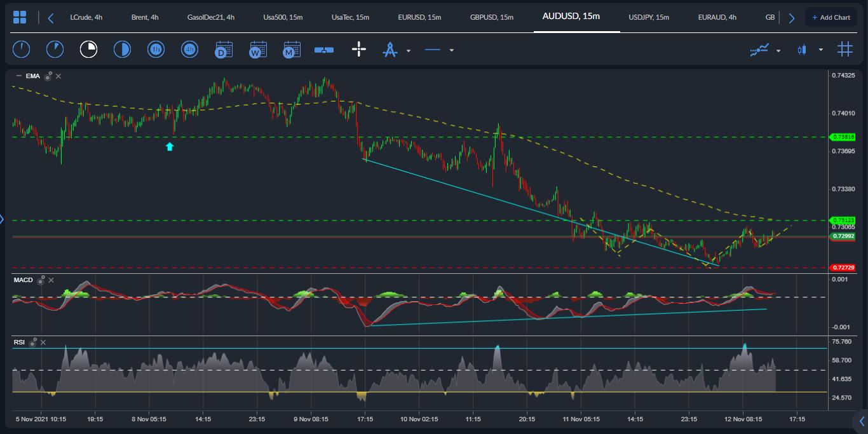Click the Add Chart button
The width and height of the screenshot is (868, 434).
[x=831, y=17]
